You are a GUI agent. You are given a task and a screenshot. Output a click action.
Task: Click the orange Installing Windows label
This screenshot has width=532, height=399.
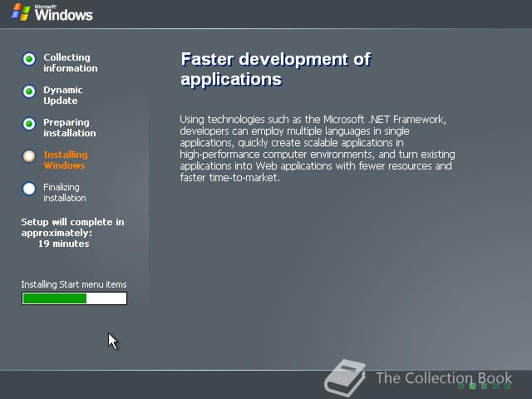click(66, 160)
